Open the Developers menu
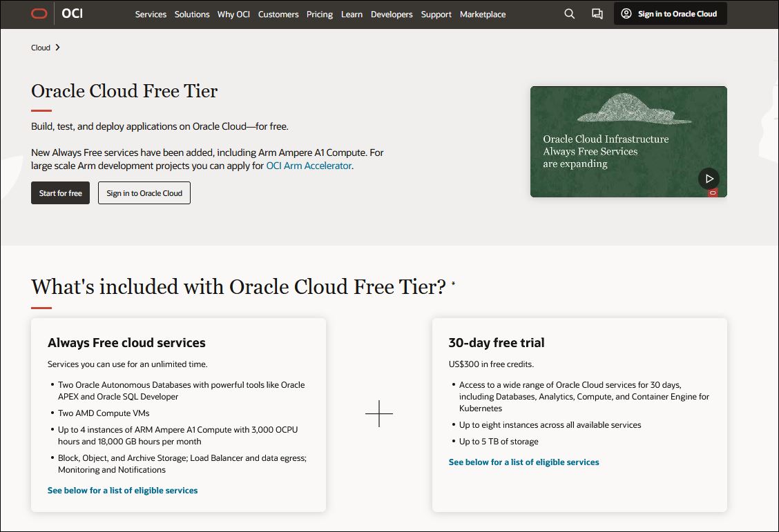The height and width of the screenshot is (532, 779). click(392, 14)
